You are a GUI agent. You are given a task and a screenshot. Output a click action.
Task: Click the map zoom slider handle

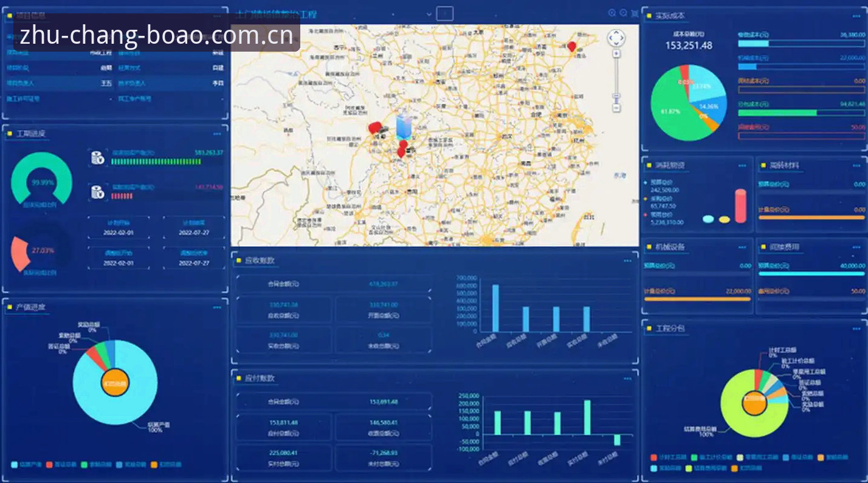pos(616,97)
